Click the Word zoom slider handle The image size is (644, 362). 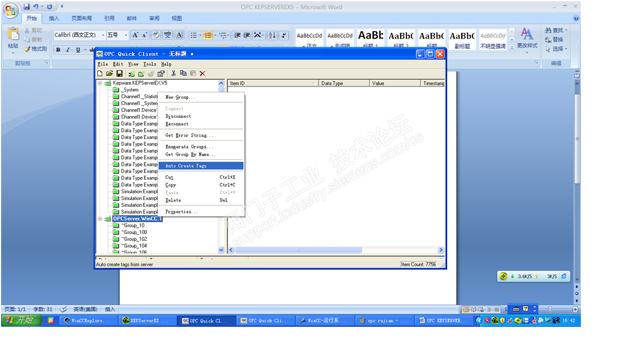click(550, 309)
